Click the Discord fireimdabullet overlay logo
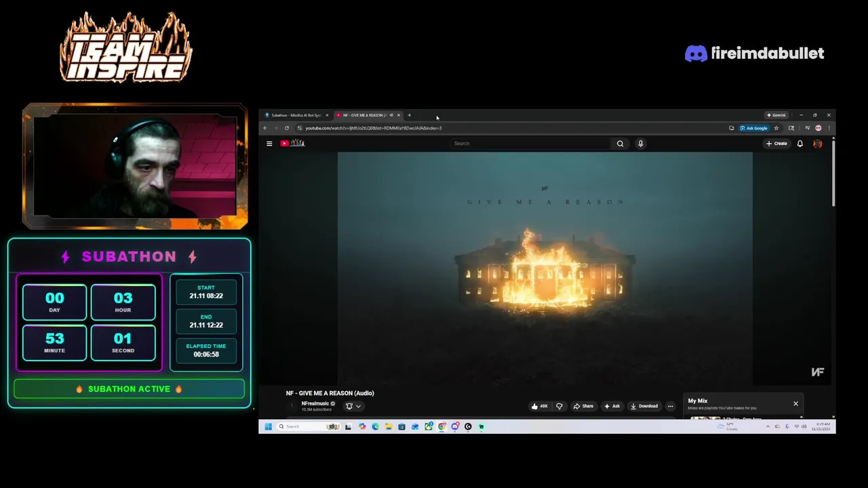The image size is (868, 488). pyautogui.click(x=754, y=54)
